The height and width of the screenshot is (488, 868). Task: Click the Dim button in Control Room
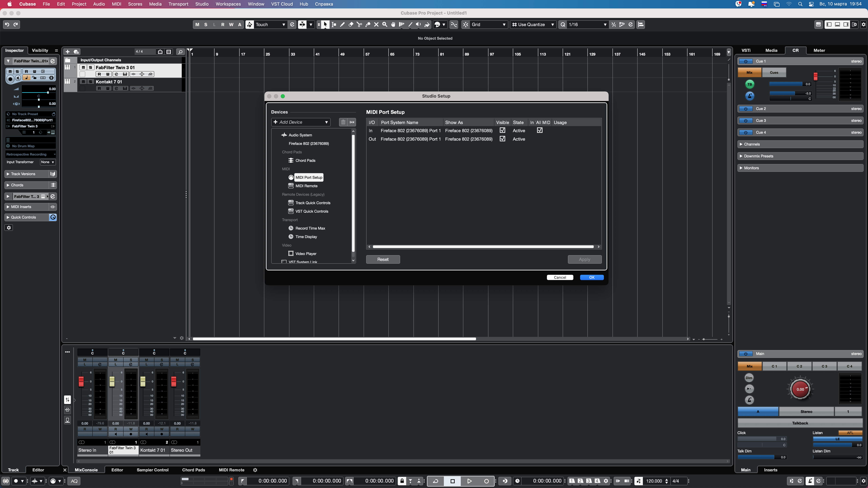[x=749, y=378]
